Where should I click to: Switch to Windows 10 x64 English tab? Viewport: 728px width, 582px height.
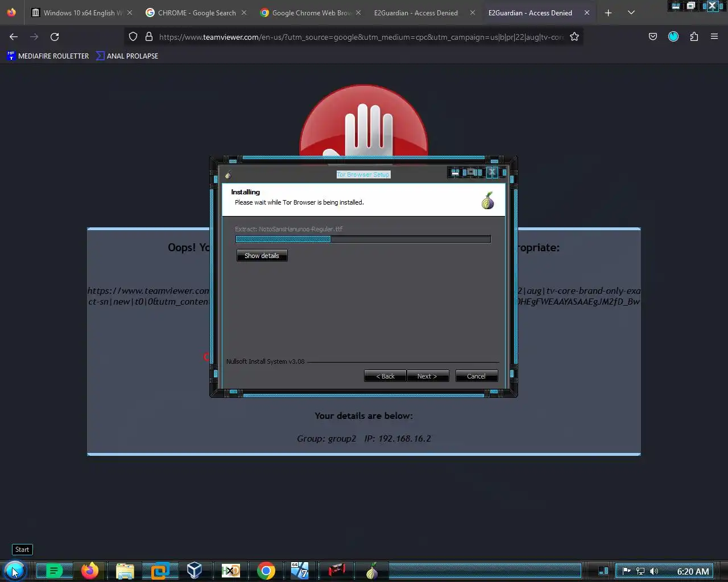(82, 13)
